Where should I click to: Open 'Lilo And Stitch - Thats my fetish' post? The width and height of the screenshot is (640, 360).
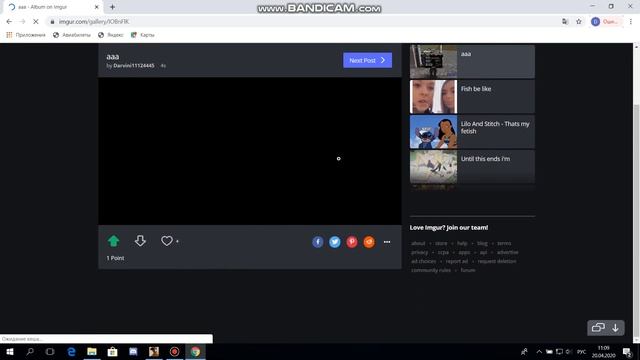click(472, 132)
